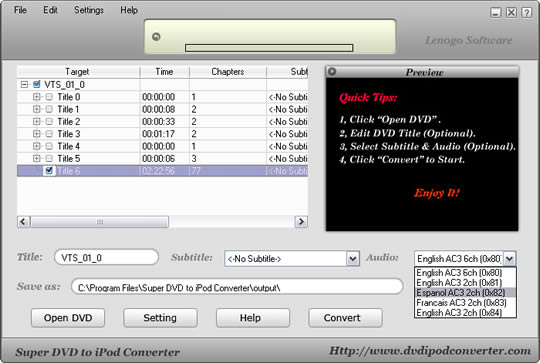The width and height of the screenshot is (540, 363).
Task: Expand the Title 0 node
Action: (37, 97)
